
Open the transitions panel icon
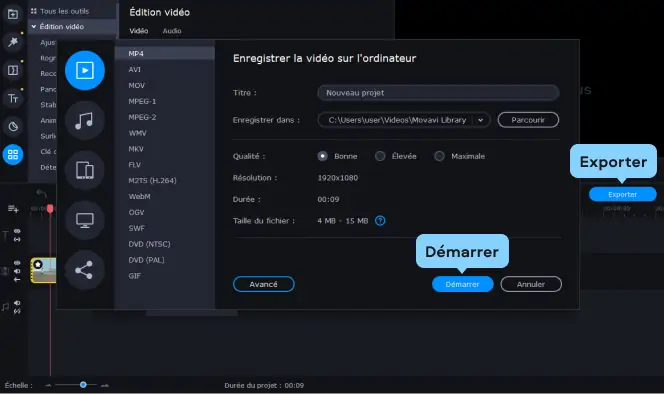pos(13,70)
